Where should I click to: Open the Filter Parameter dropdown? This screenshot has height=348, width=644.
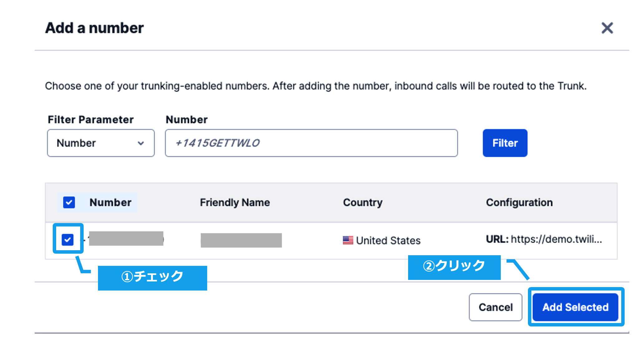point(100,143)
